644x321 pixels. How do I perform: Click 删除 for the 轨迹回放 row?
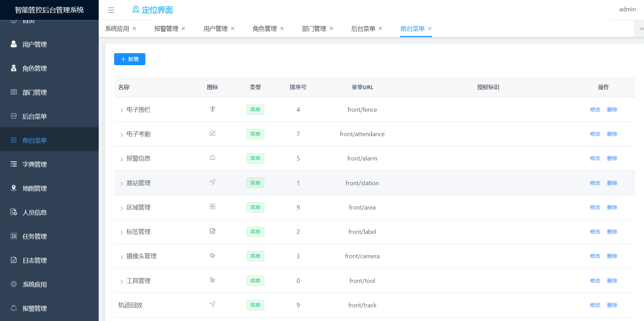[x=612, y=305]
